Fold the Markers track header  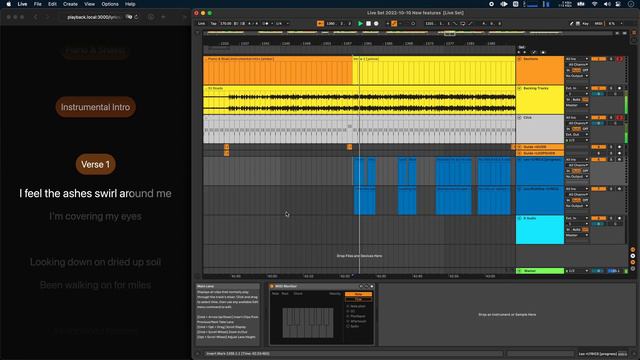coord(519,59)
